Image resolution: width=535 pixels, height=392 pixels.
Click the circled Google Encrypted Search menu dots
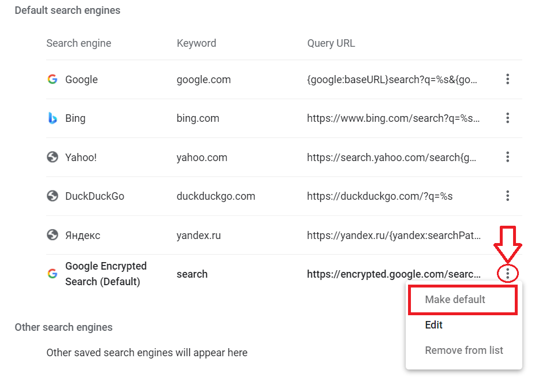[507, 274]
